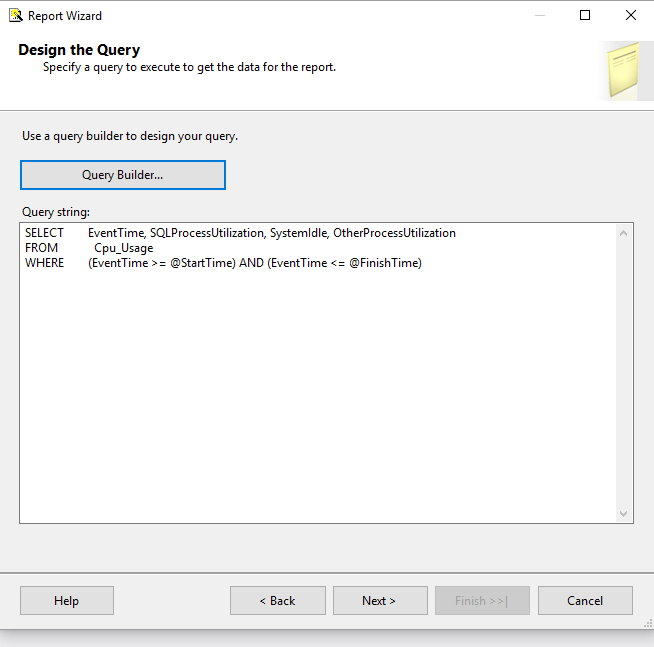Click the FROM Cpu_Usage line
This screenshot has width=654, height=647.
coord(89,248)
